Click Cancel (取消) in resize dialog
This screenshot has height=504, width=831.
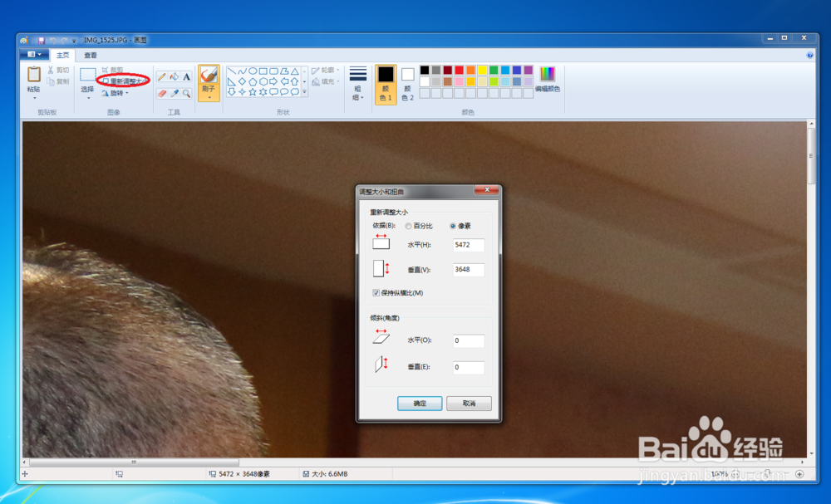coord(469,404)
